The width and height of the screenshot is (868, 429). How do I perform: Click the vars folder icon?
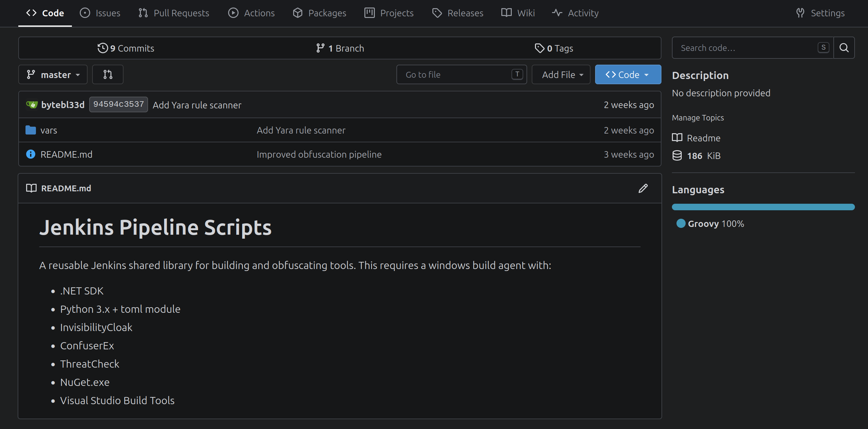point(31,130)
